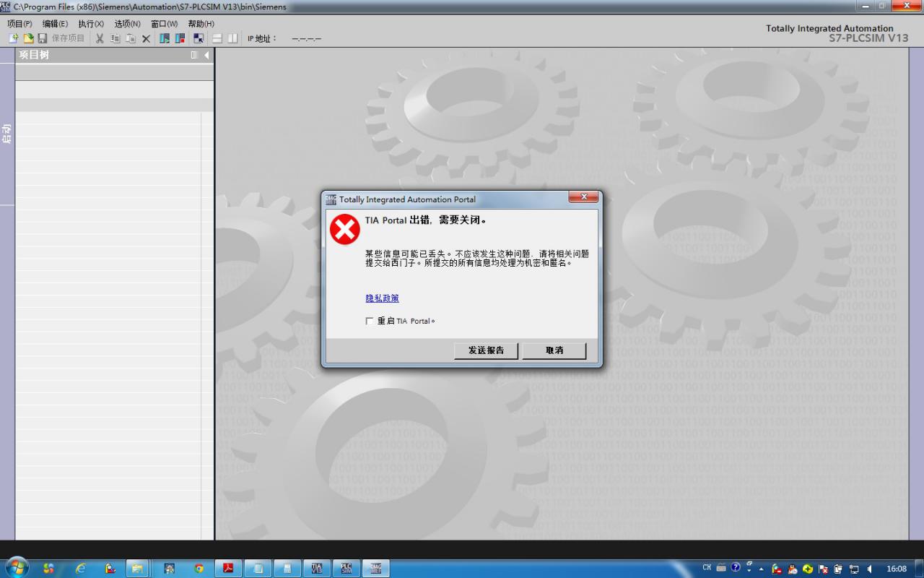Click the blue help icon in tray
Viewport: 924px width, 578px height.
click(x=736, y=568)
